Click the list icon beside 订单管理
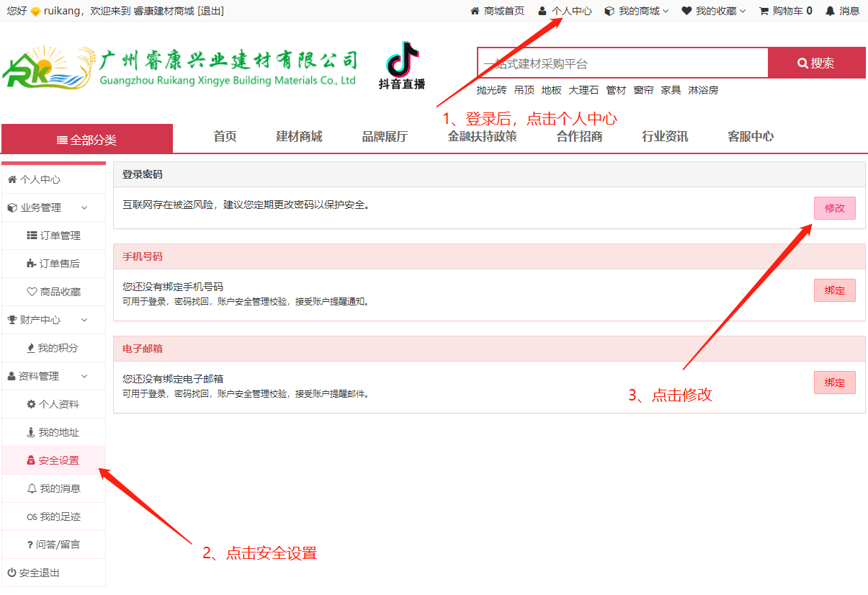Viewport: 868px width, 595px height. (32, 236)
